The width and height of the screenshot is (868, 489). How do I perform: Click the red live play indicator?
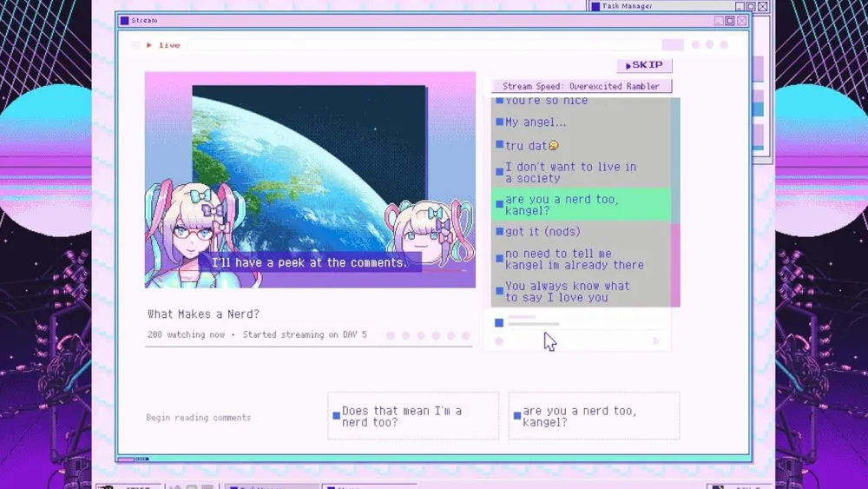(x=149, y=45)
